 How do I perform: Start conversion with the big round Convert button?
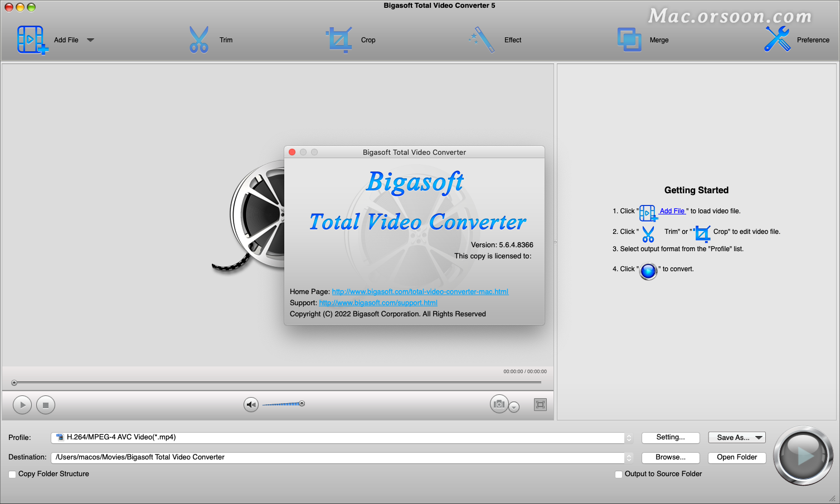click(803, 456)
